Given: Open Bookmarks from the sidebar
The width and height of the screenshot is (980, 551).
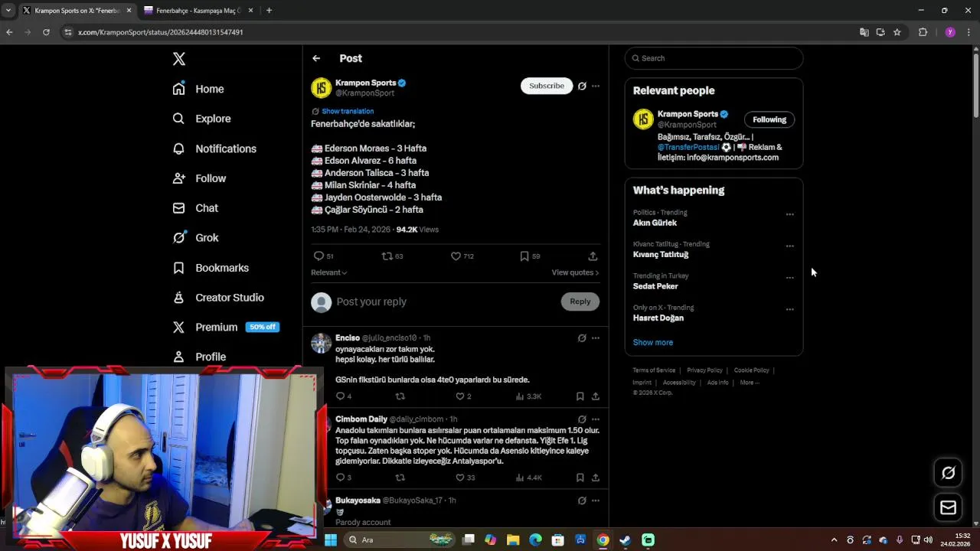Looking at the screenshot, I should click(x=211, y=268).
